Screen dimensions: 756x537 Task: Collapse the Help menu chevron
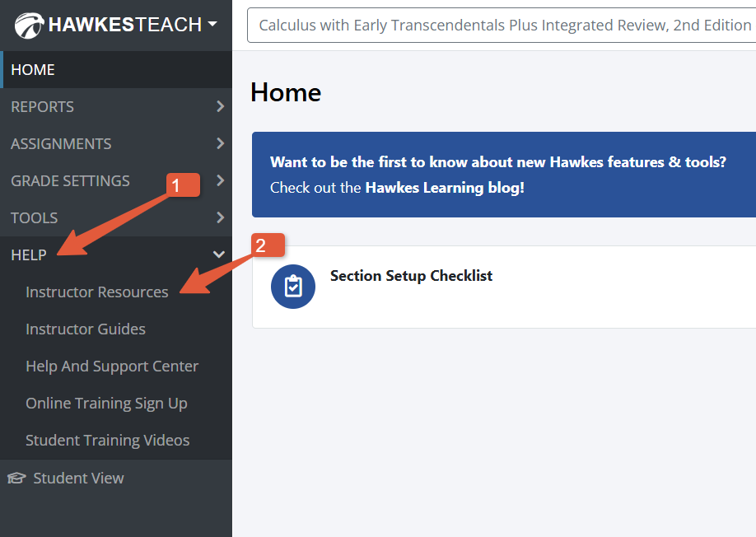coord(219,254)
